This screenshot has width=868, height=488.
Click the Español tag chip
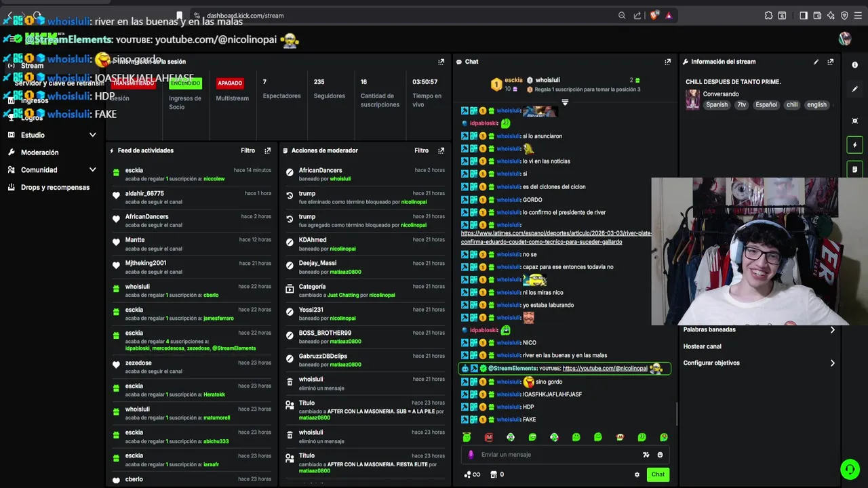tap(766, 105)
